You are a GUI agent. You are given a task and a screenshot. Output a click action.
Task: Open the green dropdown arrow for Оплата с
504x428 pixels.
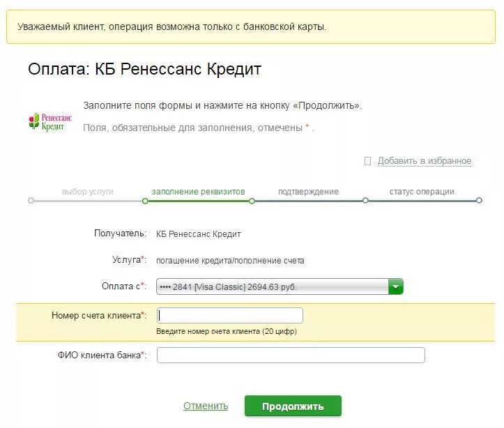396,286
